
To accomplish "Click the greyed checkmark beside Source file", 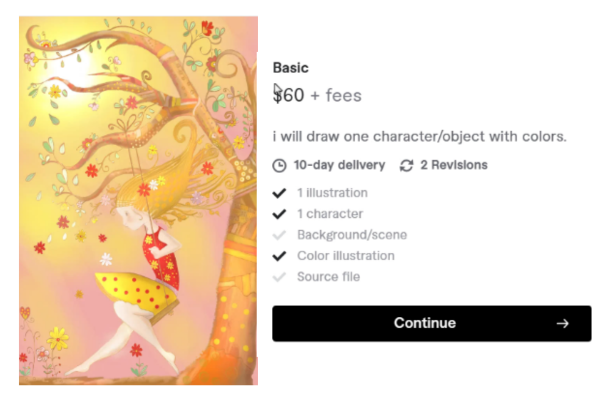I will click(279, 277).
